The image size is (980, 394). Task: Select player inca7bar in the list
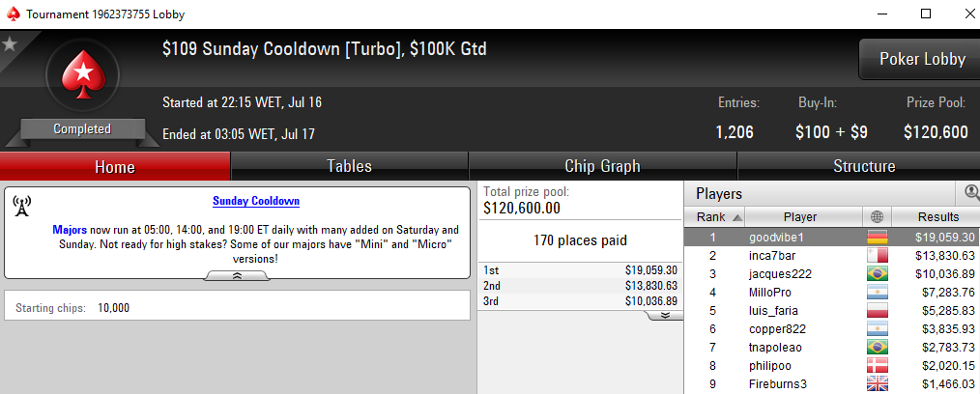[832, 255]
